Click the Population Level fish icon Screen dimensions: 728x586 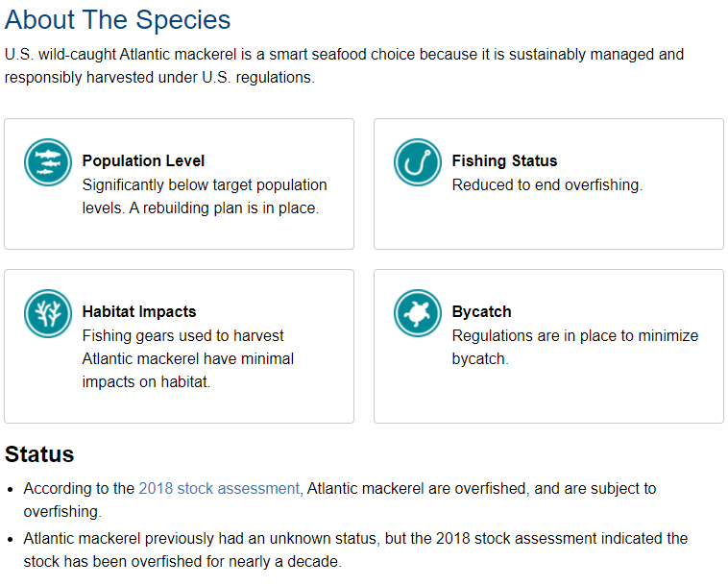click(48, 162)
